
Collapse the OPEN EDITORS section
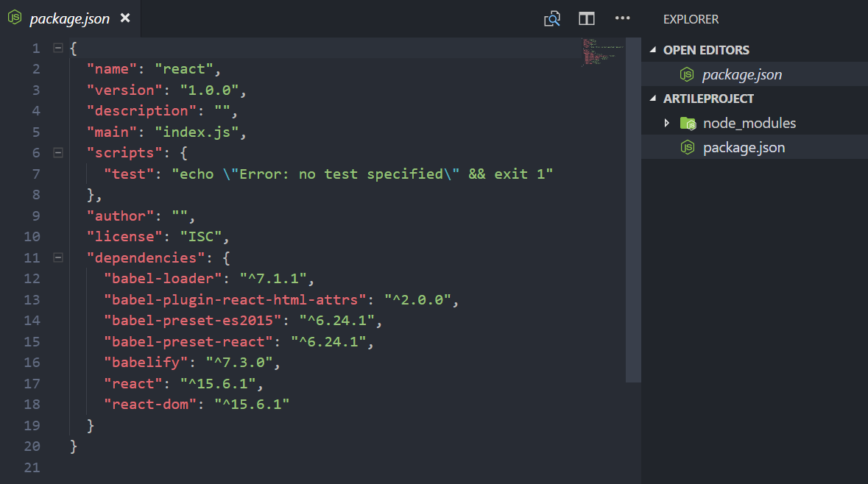[x=652, y=50]
